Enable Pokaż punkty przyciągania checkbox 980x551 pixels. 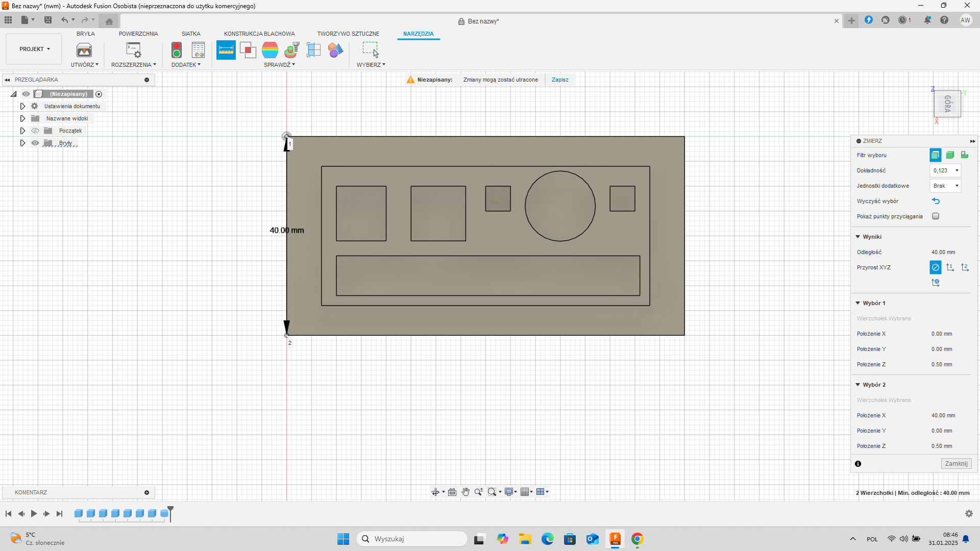point(936,216)
